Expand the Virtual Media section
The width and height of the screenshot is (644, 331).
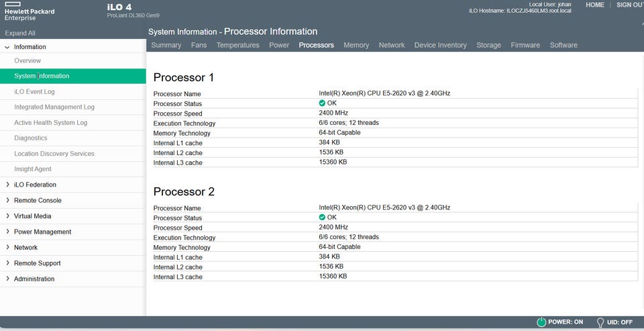(7, 216)
